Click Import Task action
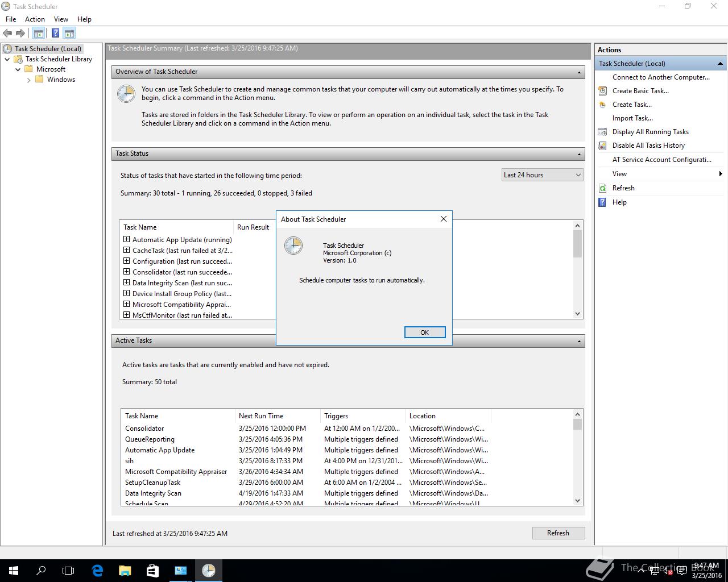Image resolution: width=728 pixels, height=582 pixels. click(632, 118)
